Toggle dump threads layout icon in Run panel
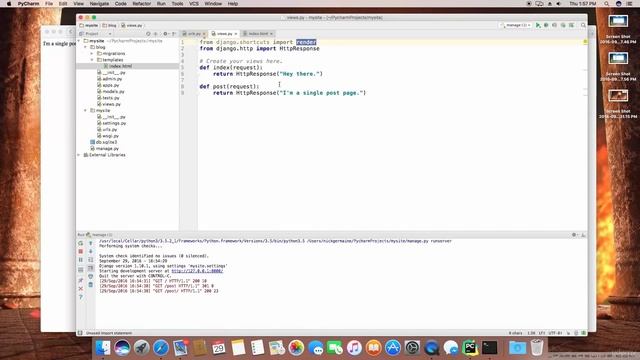Screen dimensions: 640x360 81,269
